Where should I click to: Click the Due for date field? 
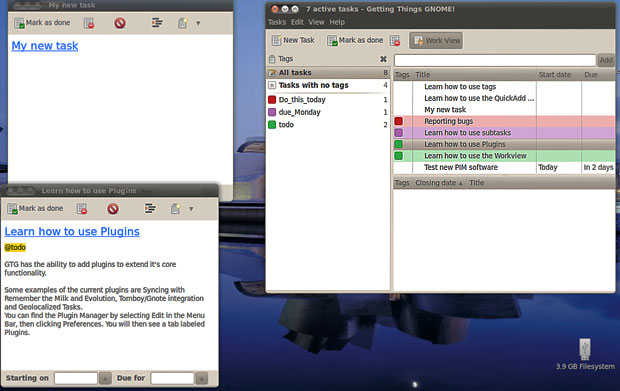(x=172, y=378)
